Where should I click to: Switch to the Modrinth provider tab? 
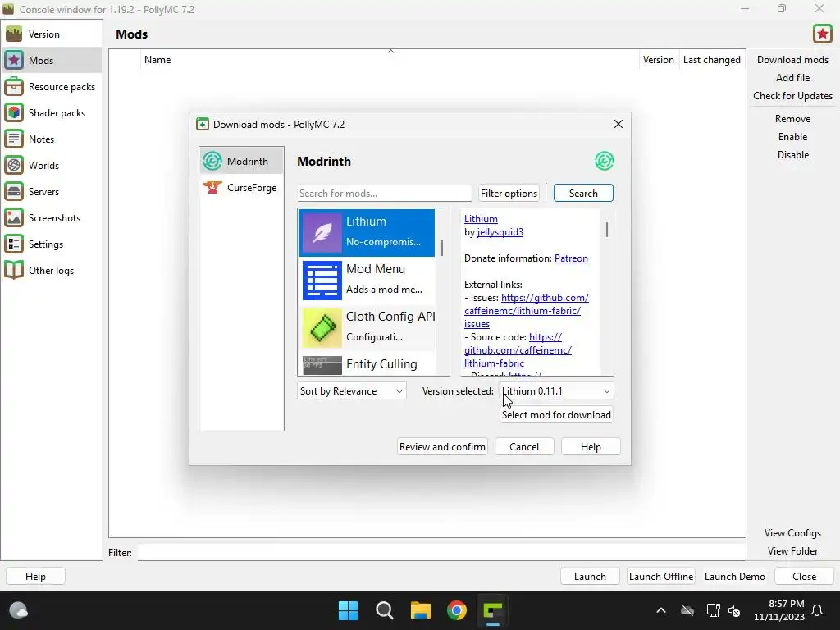pos(241,162)
